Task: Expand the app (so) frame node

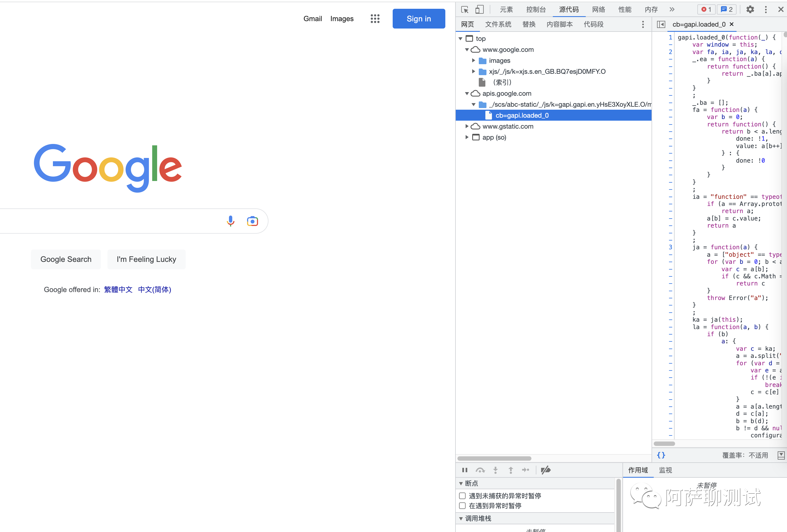Action: click(x=467, y=137)
